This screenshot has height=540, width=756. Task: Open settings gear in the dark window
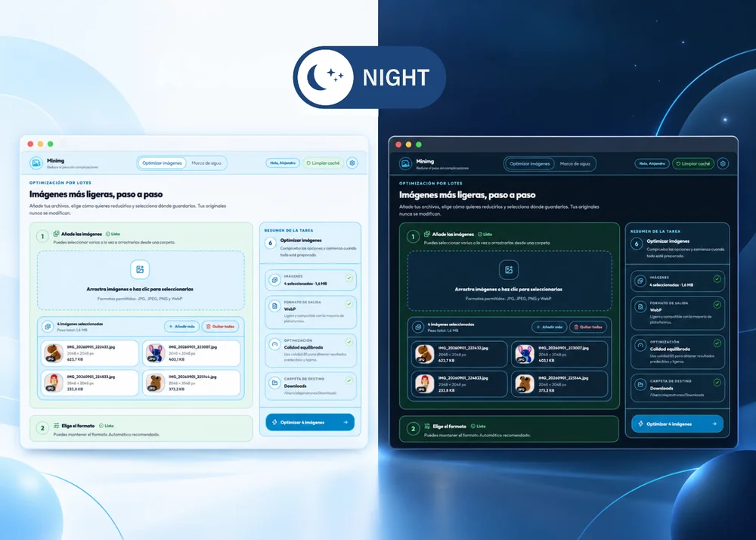coord(723,164)
